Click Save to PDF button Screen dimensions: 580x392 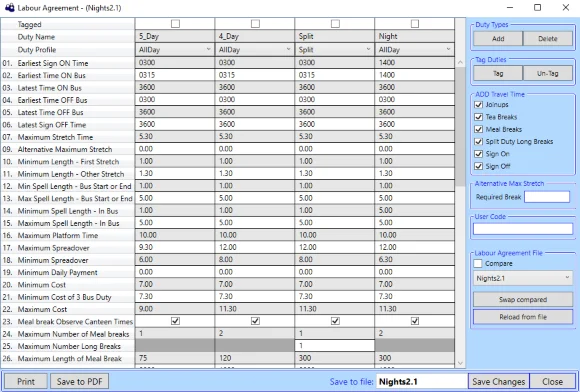click(x=80, y=381)
